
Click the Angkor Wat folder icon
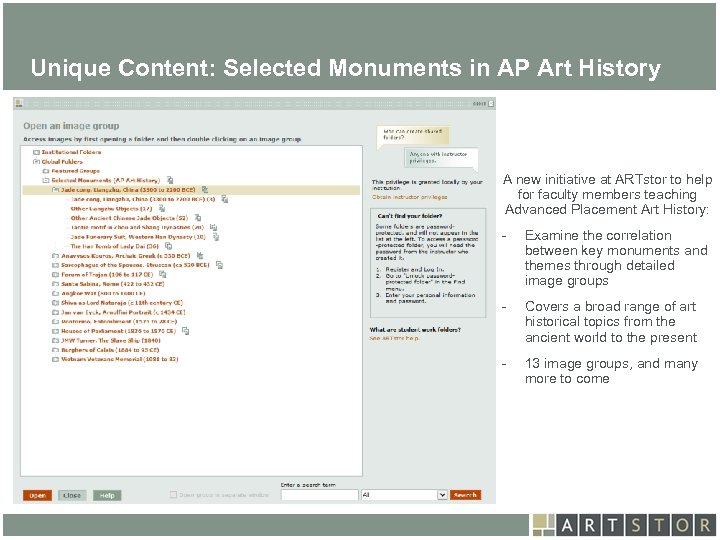pyautogui.click(x=55, y=293)
